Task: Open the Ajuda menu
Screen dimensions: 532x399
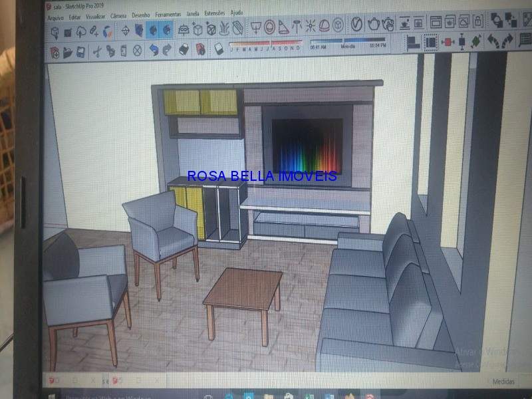Action: (237, 12)
